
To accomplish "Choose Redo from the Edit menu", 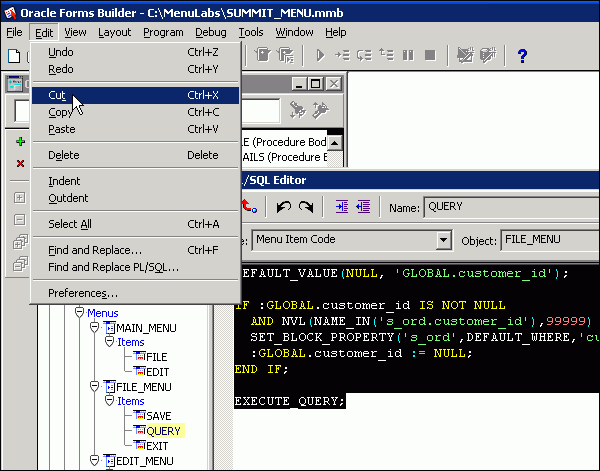I will 135,69.
